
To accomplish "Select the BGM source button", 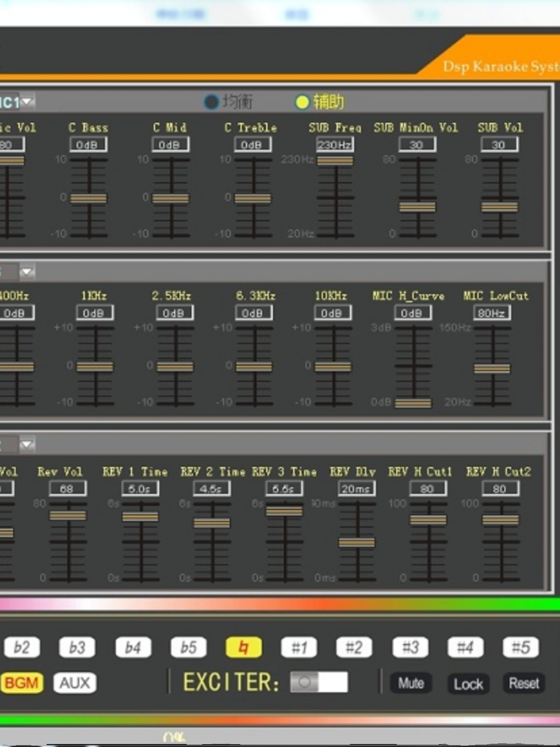I will coord(21,683).
